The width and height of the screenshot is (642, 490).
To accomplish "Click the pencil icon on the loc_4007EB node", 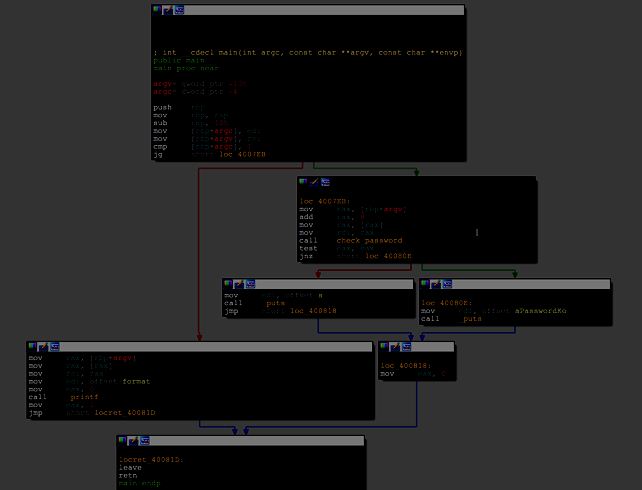I will (x=313, y=181).
